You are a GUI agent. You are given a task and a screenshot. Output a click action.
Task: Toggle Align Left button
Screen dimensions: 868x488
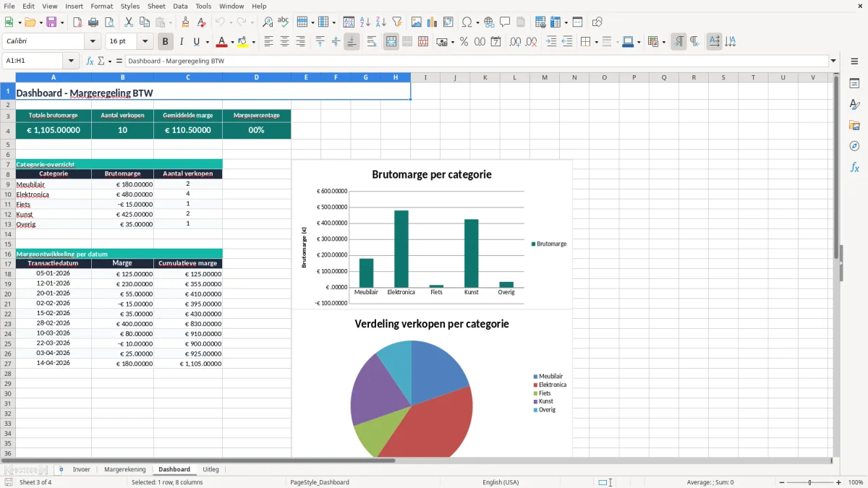point(268,42)
